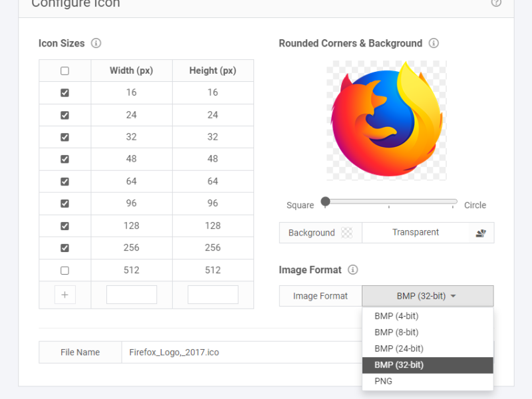Click the background color picker brush icon

[481, 233]
